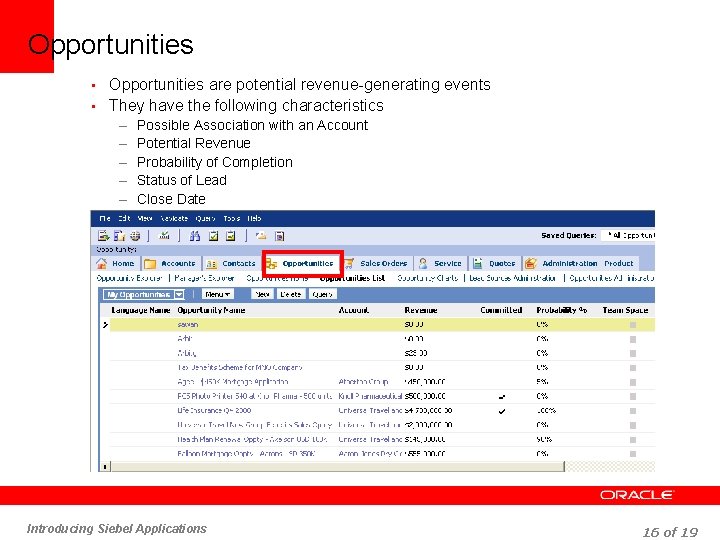Click the Knoll Pharmaceutical account cell
The image size is (720, 540).
pos(370,396)
